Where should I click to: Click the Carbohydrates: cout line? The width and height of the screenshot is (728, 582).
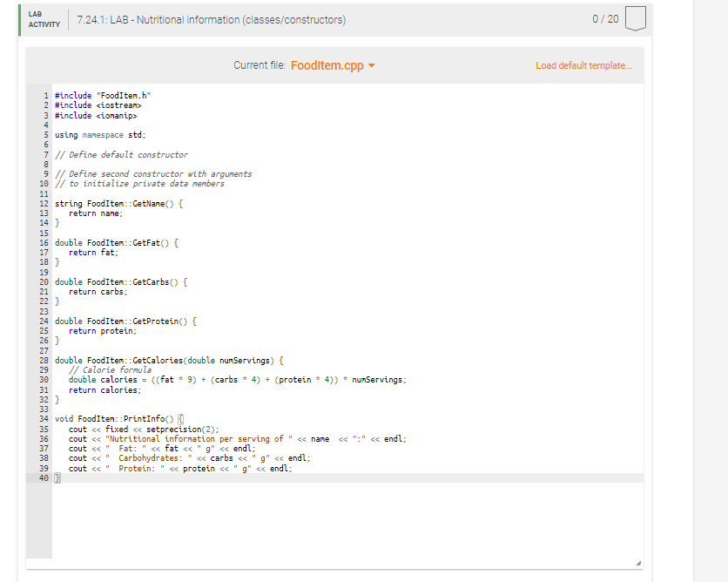point(190,458)
